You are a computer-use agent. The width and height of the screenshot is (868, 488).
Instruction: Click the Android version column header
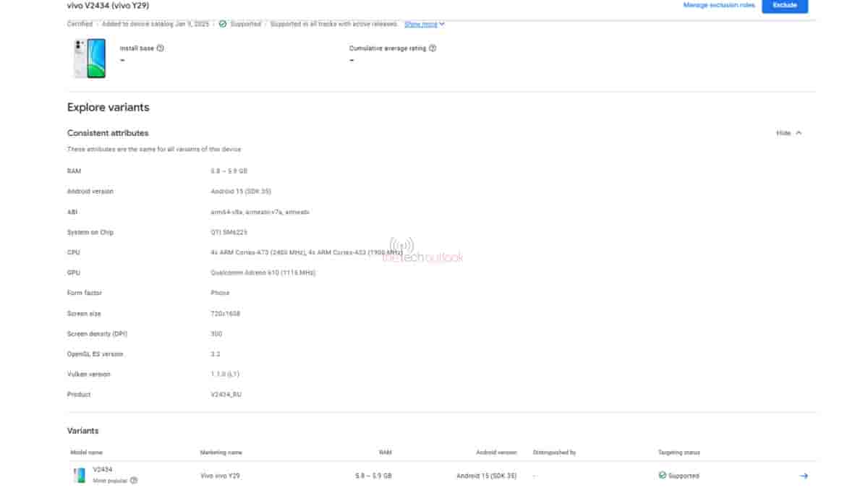point(495,453)
